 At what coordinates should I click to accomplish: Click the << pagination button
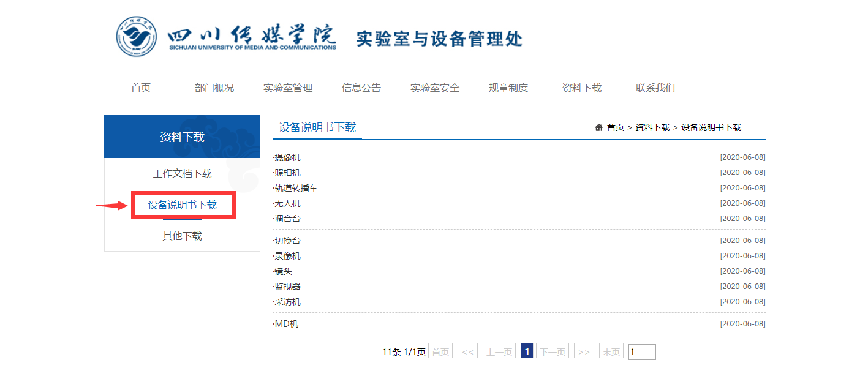click(467, 351)
